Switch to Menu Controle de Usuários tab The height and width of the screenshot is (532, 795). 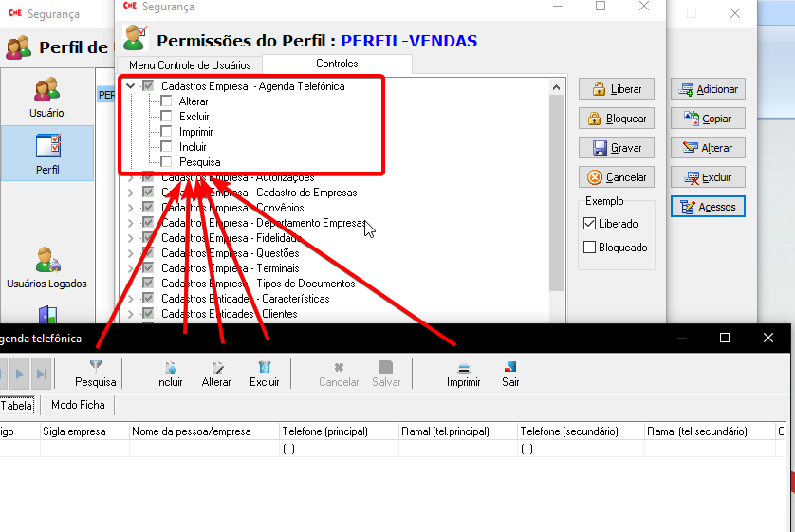coord(190,65)
